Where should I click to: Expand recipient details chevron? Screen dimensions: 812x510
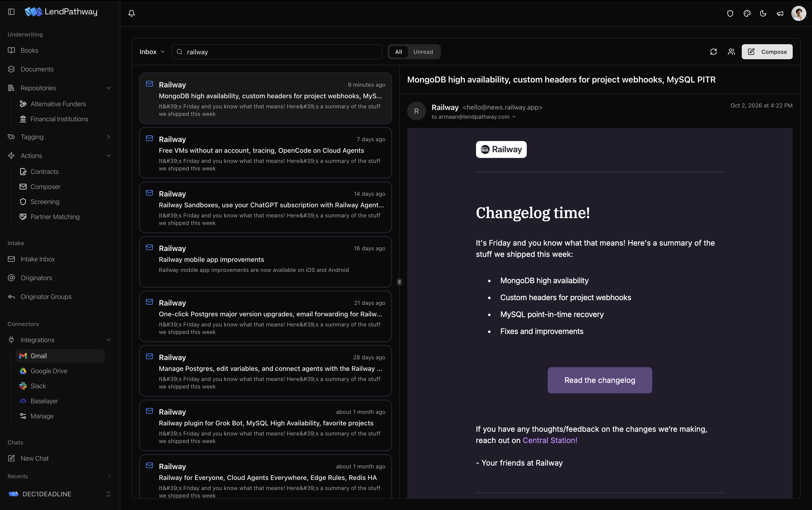(514, 117)
